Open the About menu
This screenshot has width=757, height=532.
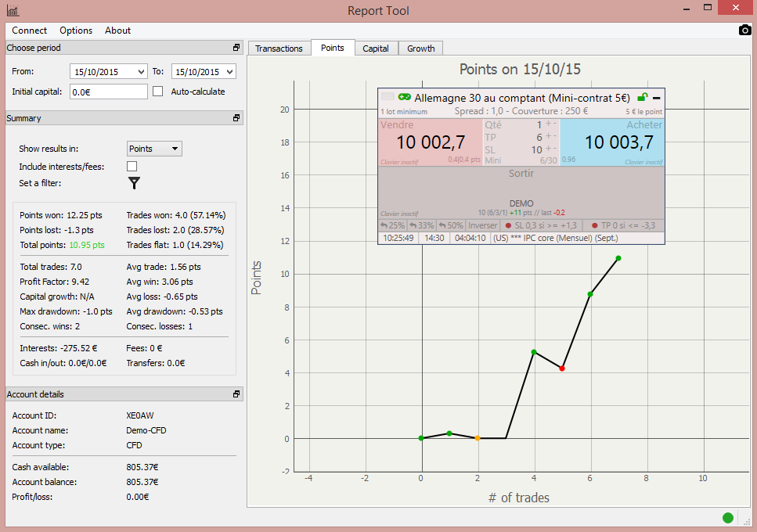point(117,31)
